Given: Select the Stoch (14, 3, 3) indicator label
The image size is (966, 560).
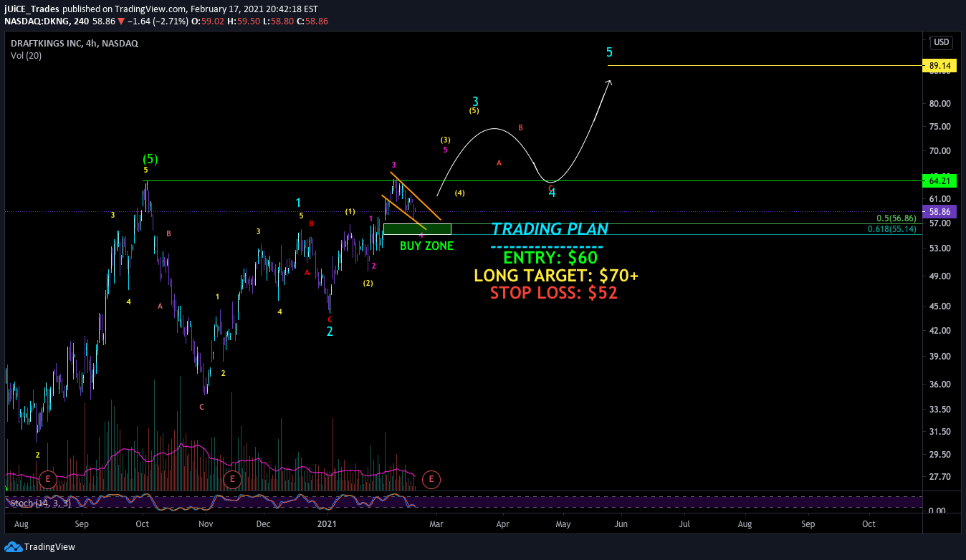Looking at the screenshot, I should (x=40, y=503).
